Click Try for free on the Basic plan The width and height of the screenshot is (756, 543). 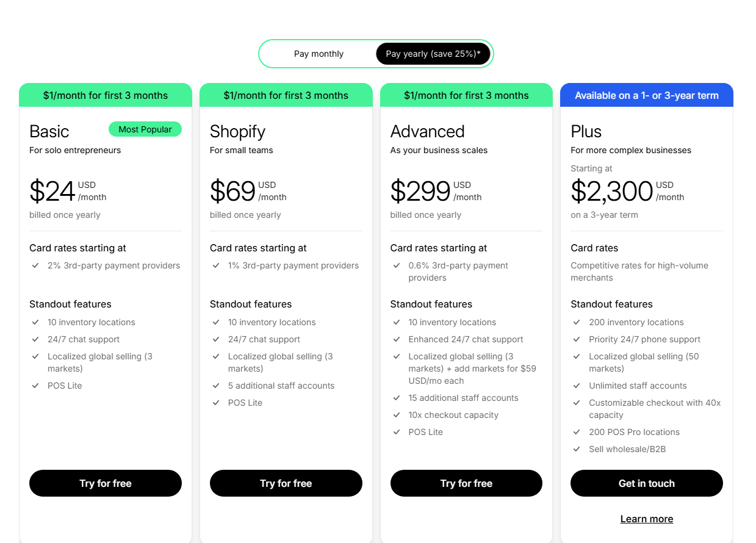105,483
